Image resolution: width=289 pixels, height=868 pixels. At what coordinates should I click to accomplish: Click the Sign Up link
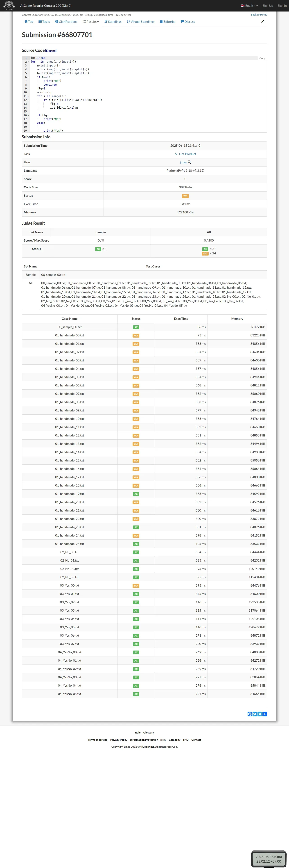click(x=267, y=6)
